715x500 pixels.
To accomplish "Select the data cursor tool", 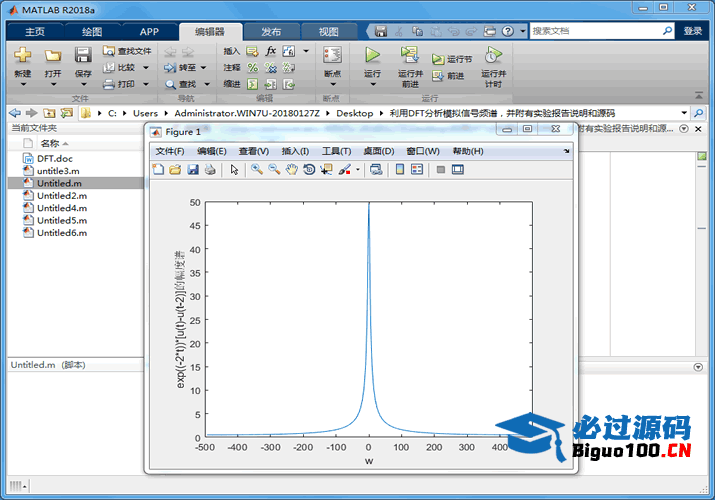I will coord(326,170).
